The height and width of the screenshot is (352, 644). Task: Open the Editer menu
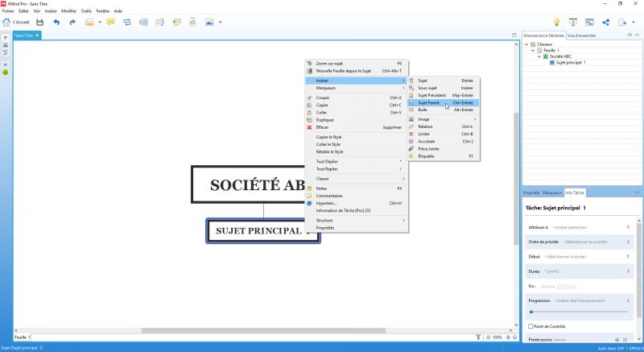[24, 11]
